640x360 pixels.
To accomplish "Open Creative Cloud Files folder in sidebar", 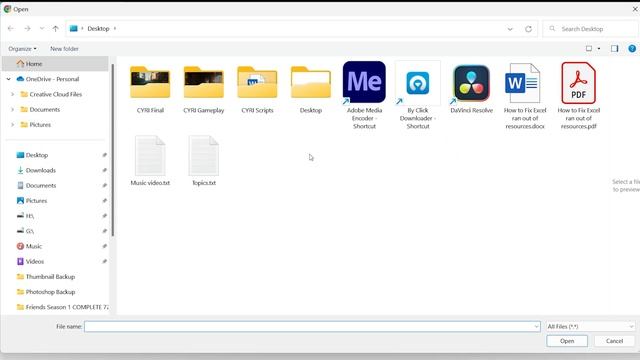I will (55, 94).
